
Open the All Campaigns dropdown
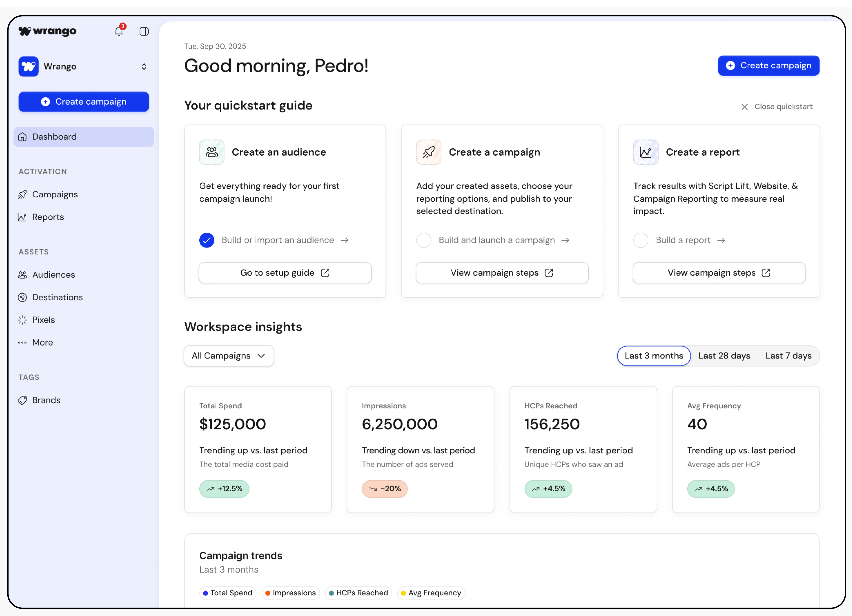(x=228, y=356)
